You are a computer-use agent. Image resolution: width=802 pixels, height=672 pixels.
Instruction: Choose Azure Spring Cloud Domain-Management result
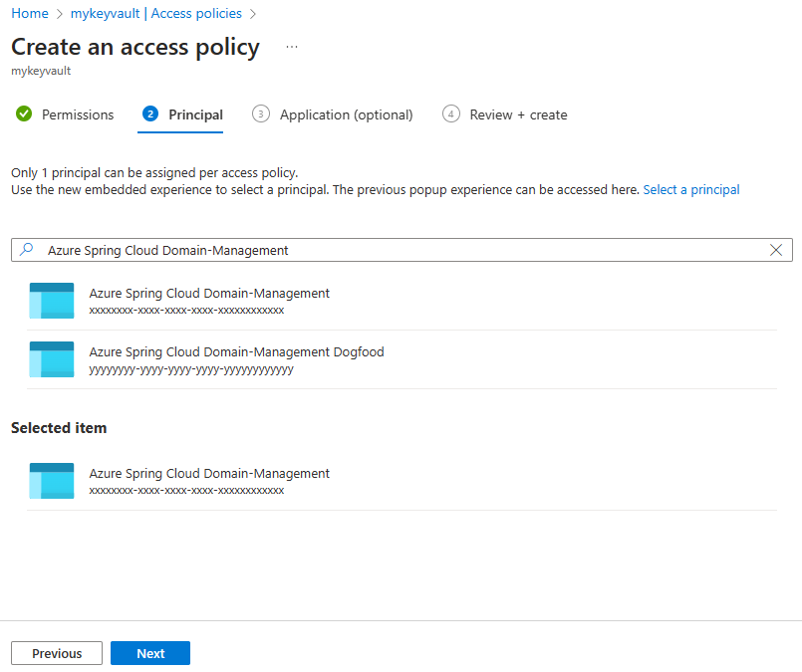pyautogui.click(x=401, y=301)
